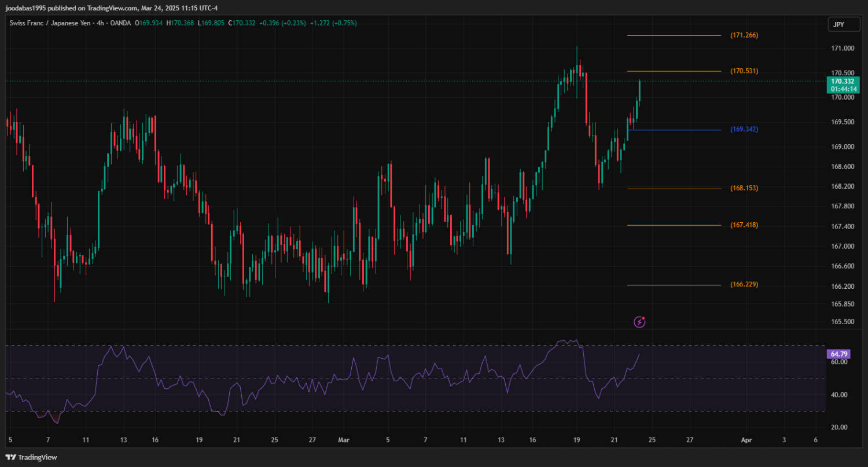The height and width of the screenshot is (467, 868).
Task: Select the orange (166.229) level label
Action: (744, 285)
